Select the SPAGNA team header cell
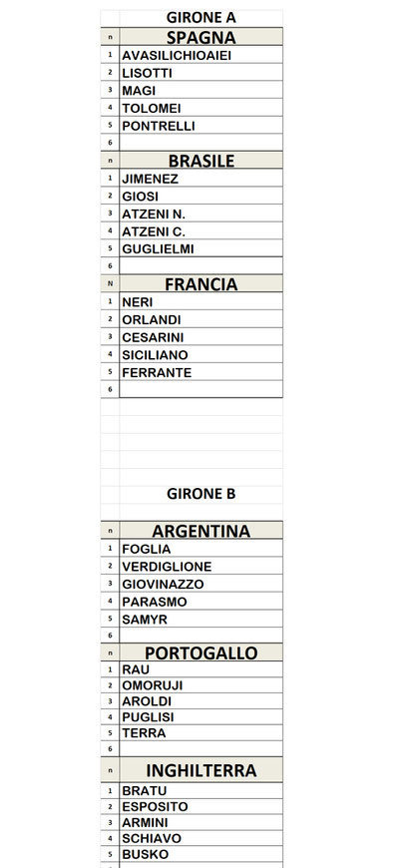Image resolution: width=406 pixels, height=868 pixels. [201, 37]
